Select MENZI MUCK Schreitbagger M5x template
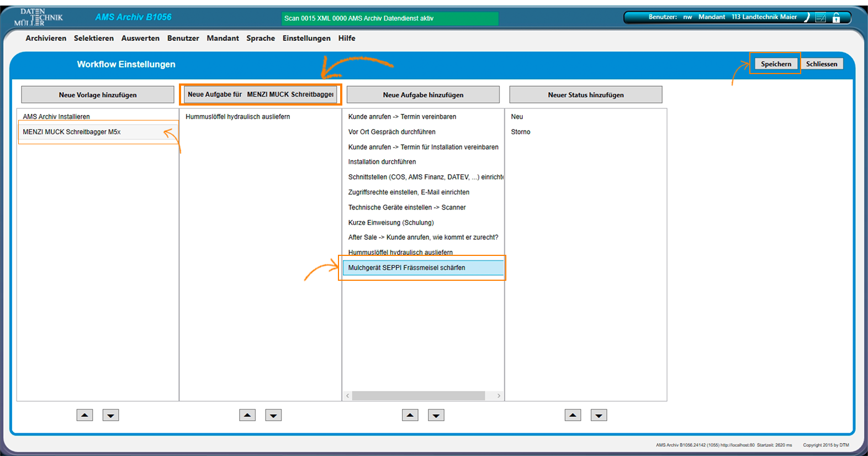 (x=72, y=132)
